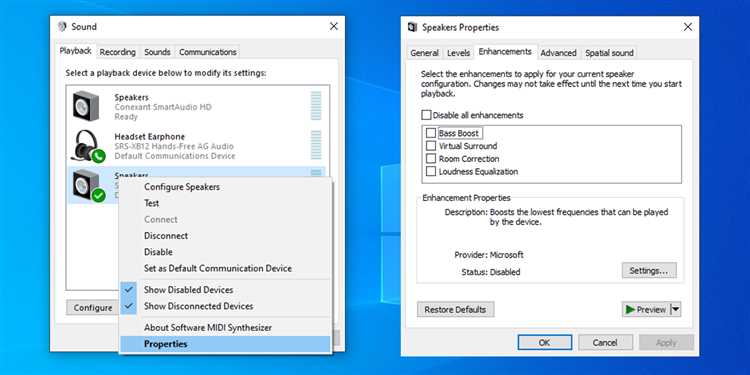Screen dimensions: 750x375
Task: Click the Preview play button
Action: click(646, 309)
